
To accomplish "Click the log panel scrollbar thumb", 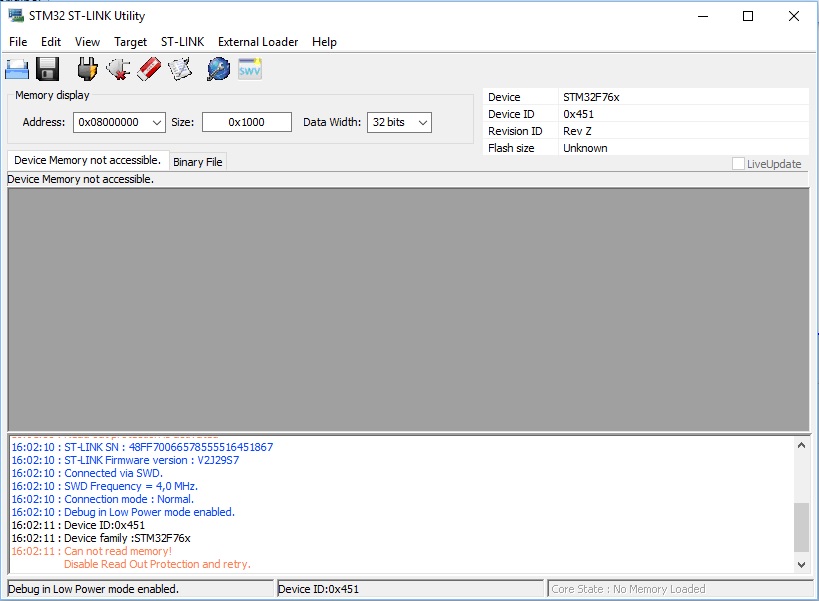I will point(801,527).
